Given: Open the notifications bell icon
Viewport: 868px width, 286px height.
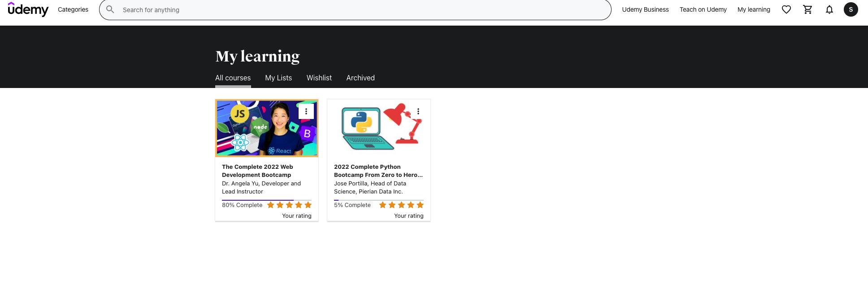Looking at the screenshot, I should tap(829, 9).
